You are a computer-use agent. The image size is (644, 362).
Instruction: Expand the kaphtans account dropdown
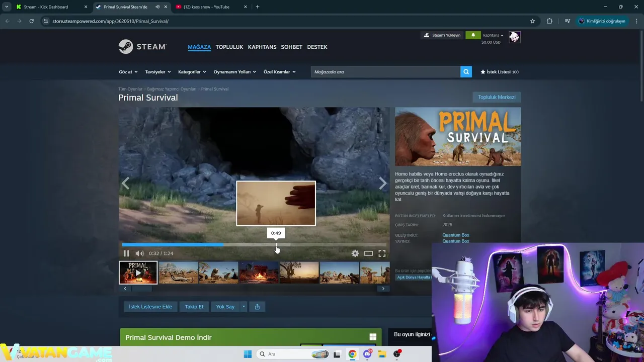[493, 35]
